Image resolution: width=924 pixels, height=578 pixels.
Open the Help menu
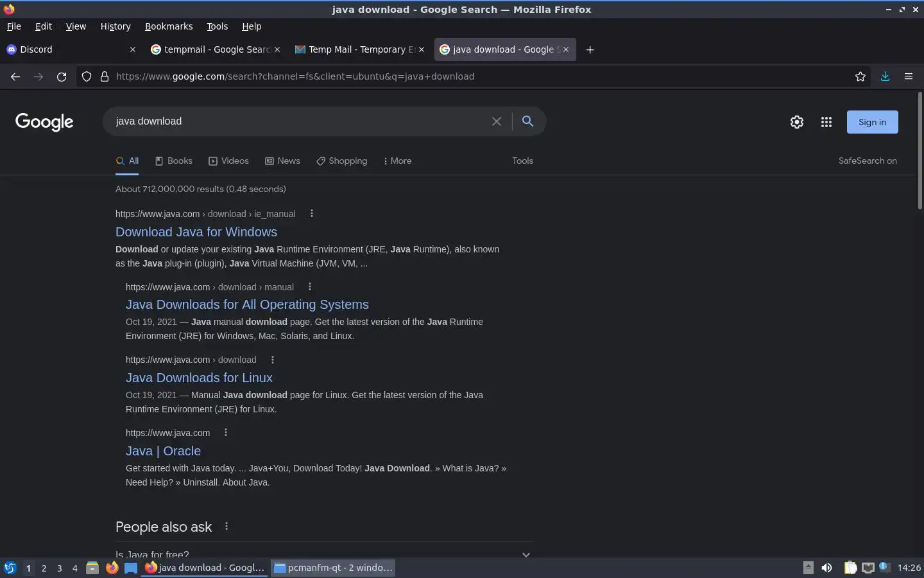pyautogui.click(x=252, y=26)
